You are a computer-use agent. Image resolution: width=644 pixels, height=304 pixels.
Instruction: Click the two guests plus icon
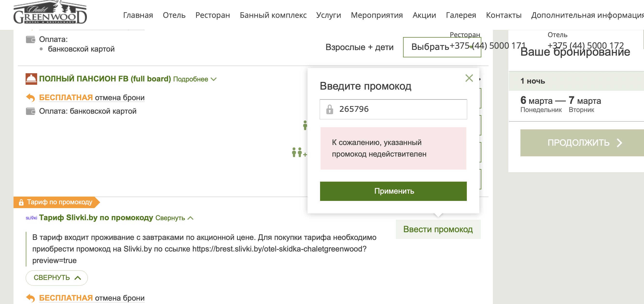(x=299, y=152)
